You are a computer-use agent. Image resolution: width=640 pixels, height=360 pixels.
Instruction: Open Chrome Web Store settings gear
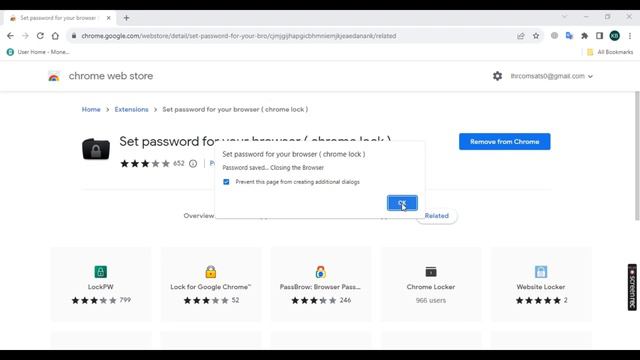coord(497,76)
